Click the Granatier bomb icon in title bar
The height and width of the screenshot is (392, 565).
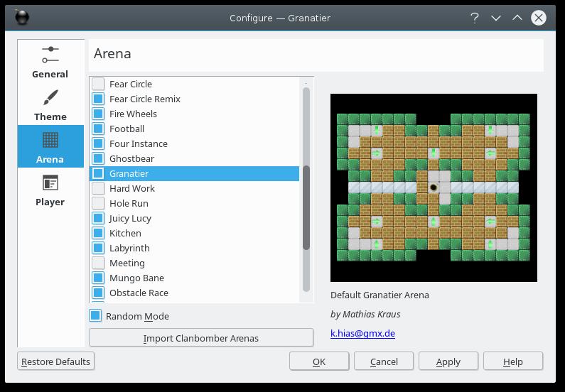(21, 18)
